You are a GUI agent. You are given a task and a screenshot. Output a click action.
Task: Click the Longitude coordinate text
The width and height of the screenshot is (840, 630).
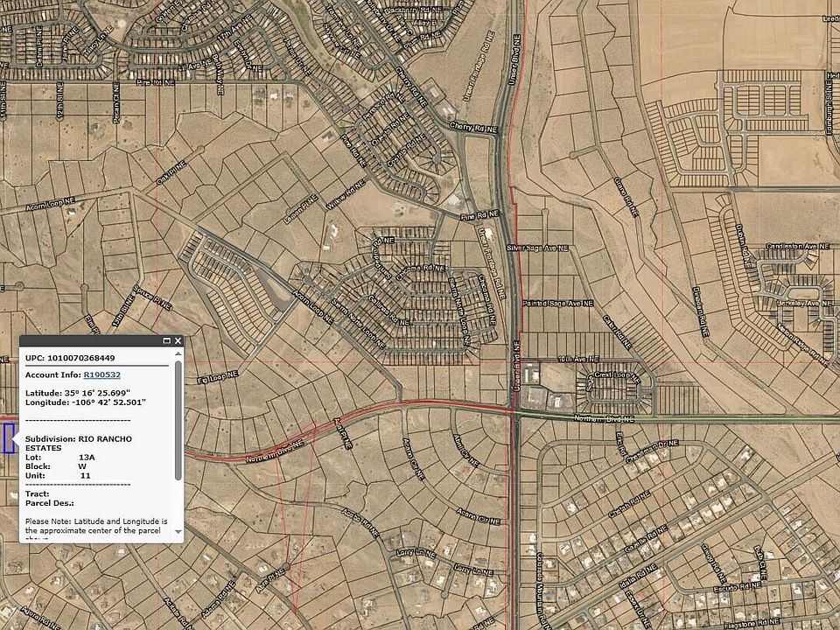(x=85, y=402)
